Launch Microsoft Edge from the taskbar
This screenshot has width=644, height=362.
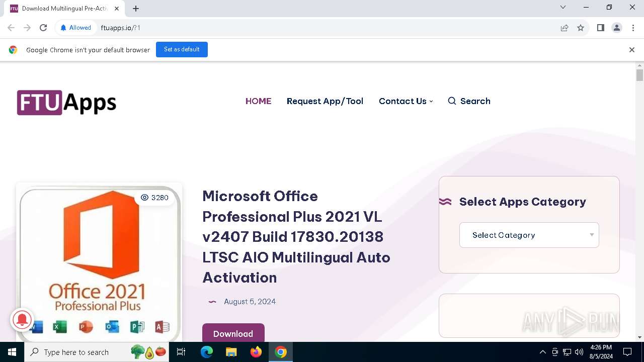(x=207, y=352)
